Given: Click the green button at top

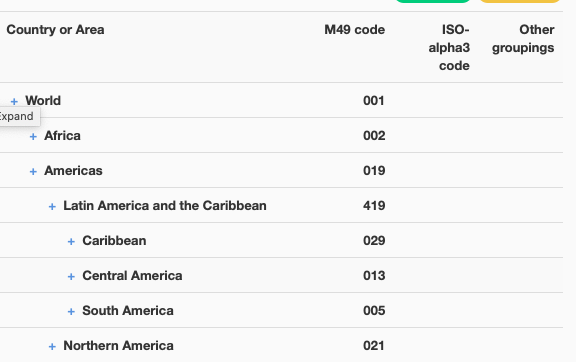Looking at the screenshot, I should pyautogui.click(x=433, y=1).
